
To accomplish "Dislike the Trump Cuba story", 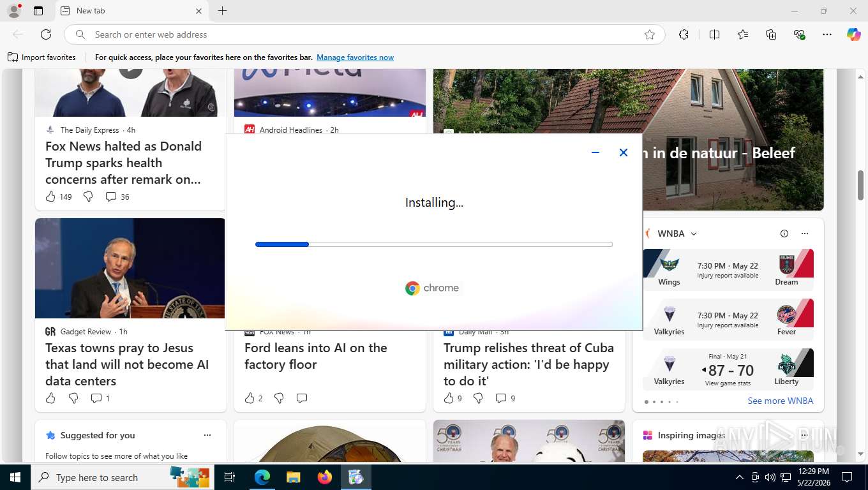I will 478,398.
